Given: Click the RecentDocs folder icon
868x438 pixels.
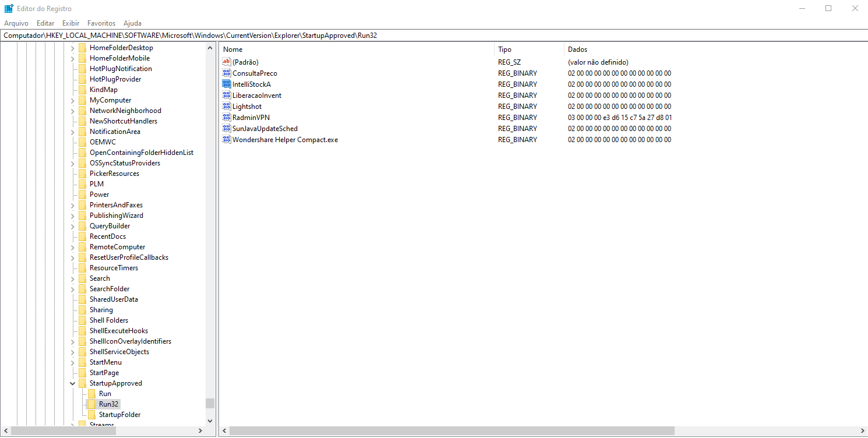Looking at the screenshot, I should pyautogui.click(x=82, y=236).
